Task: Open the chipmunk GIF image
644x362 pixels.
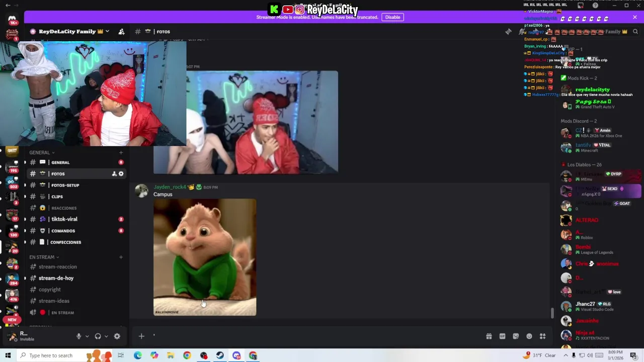Action: (205, 257)
